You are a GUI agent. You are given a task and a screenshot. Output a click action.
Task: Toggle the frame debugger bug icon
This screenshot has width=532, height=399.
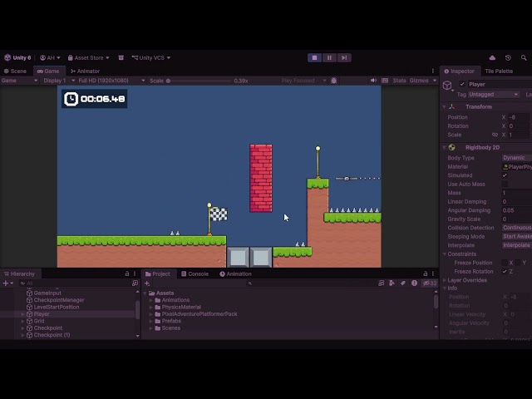pyautogui.click(x=334, y=81)
